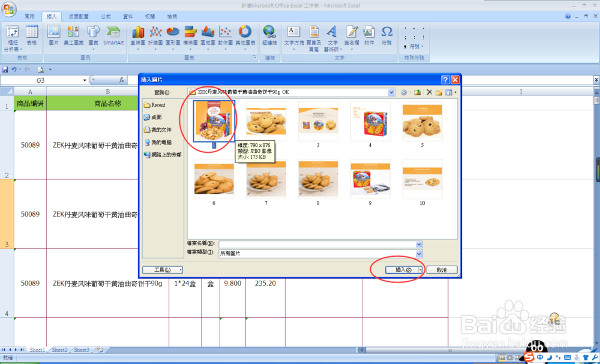Insert a Column chart (直條圖)
Viewport: 600px width, 364px height.
(138, 32)
